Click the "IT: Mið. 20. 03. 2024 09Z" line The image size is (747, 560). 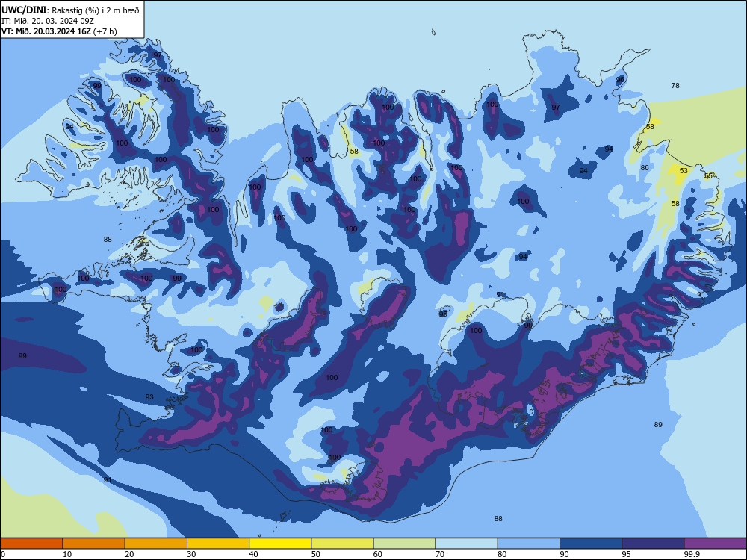pyautogui.click(x=47, y=21)
